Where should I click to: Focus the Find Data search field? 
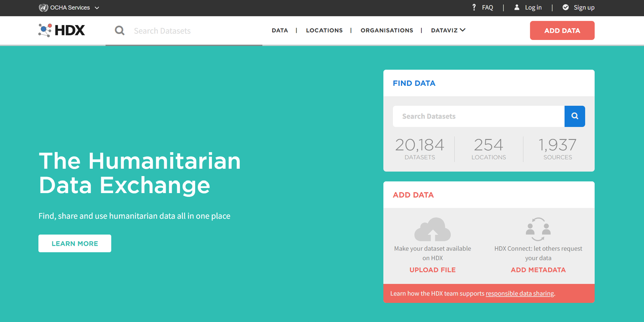click(479, 116)
